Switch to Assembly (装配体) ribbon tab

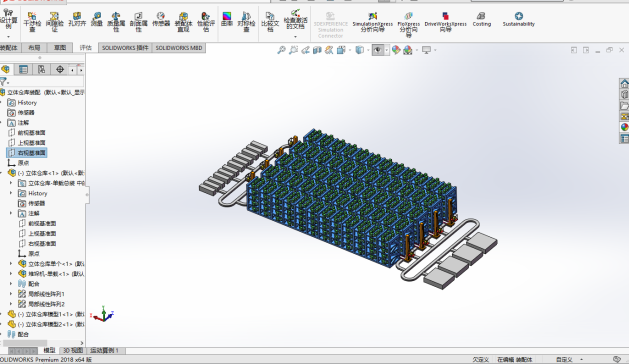coord(9,48)
